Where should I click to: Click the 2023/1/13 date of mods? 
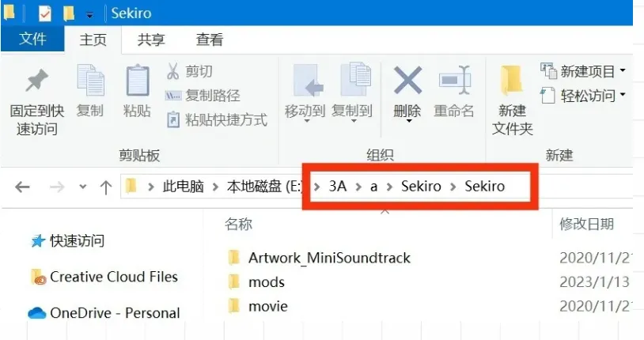point(594,282)
